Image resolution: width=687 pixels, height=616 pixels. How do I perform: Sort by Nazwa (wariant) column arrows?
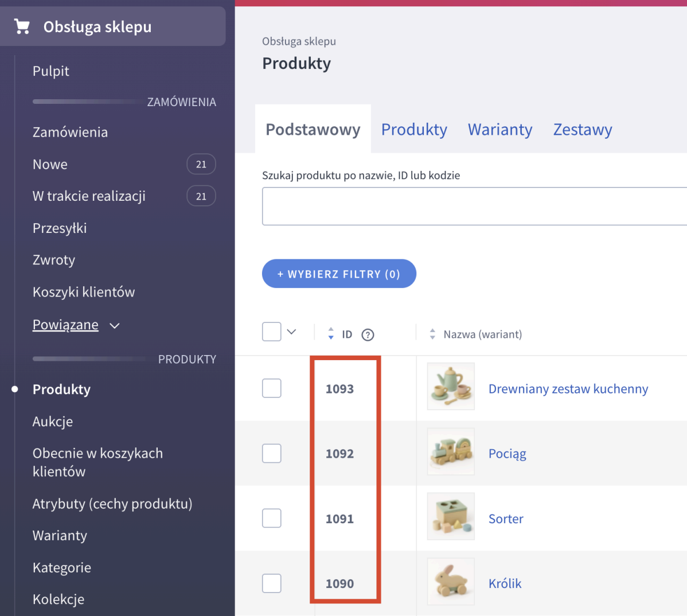(432, 334)
